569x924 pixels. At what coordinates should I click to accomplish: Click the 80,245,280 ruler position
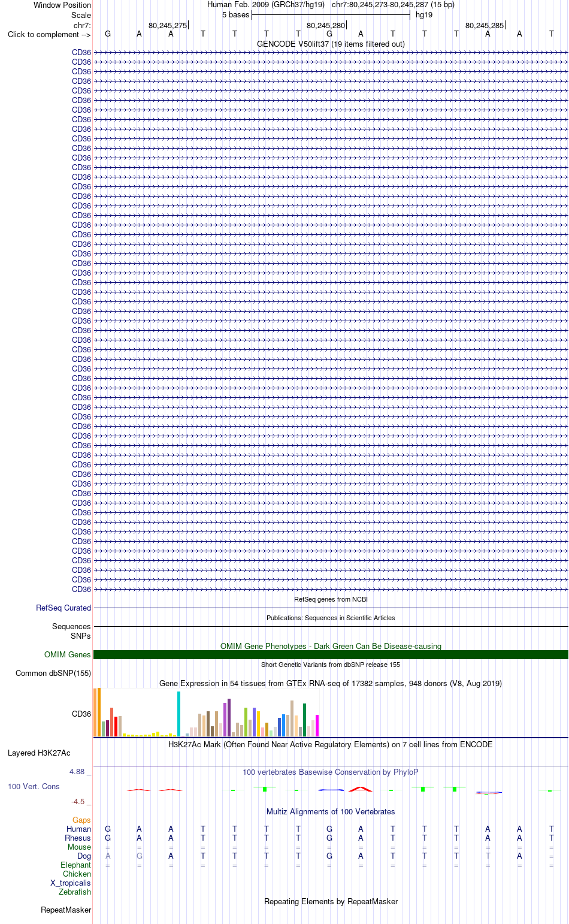326,25
